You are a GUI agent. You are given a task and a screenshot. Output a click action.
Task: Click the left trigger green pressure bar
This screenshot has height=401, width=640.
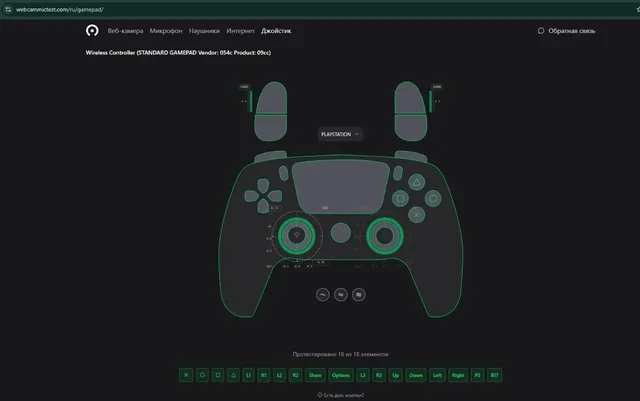click(251, 101)
